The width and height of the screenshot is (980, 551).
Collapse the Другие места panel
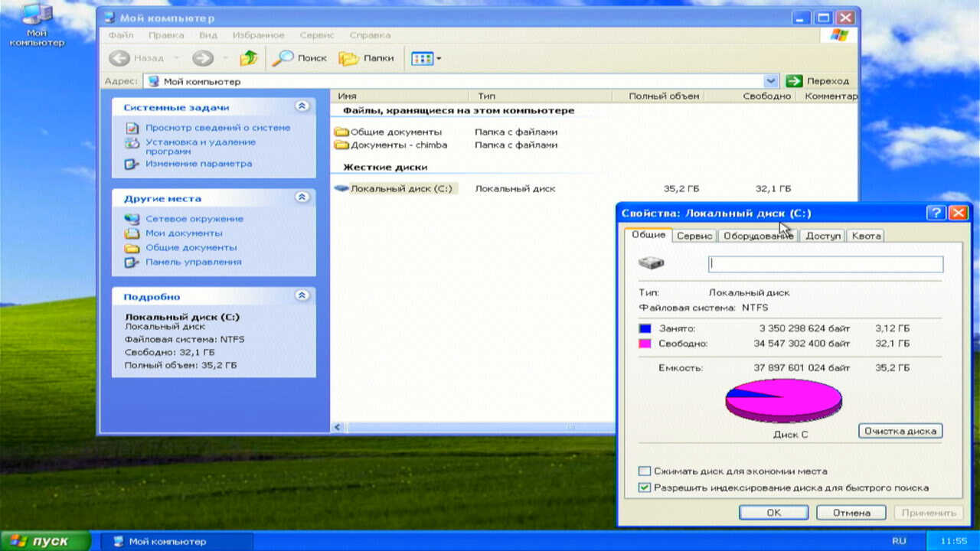point(302,197)
